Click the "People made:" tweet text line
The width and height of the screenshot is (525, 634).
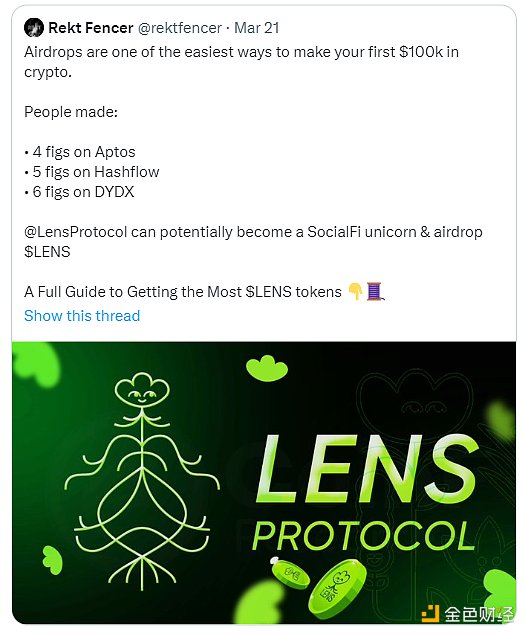point(71,112)
